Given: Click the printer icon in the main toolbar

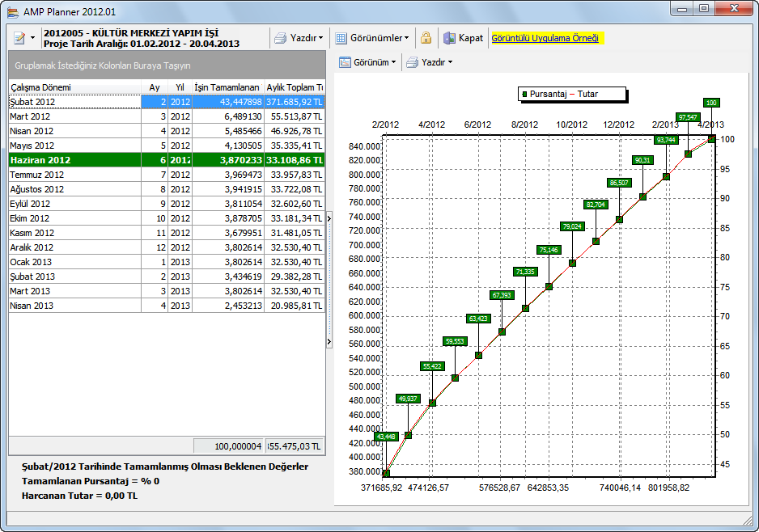Looking at the screenshot, I should point(280,38).
